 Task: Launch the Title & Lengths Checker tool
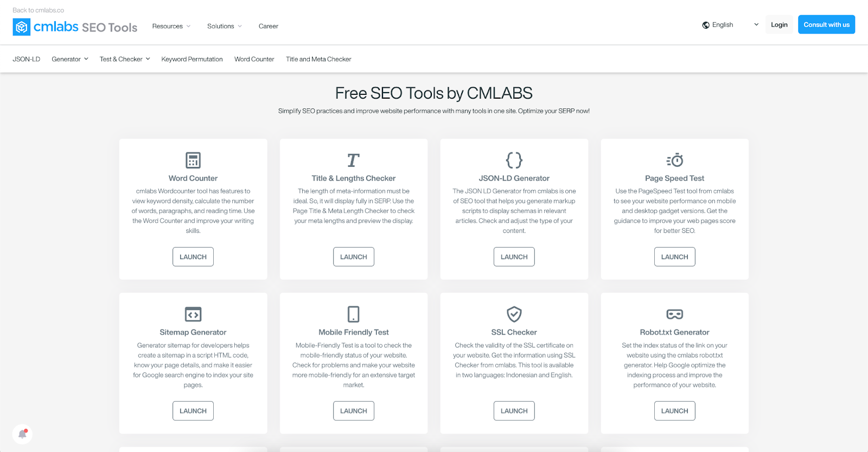coord(354,257)
